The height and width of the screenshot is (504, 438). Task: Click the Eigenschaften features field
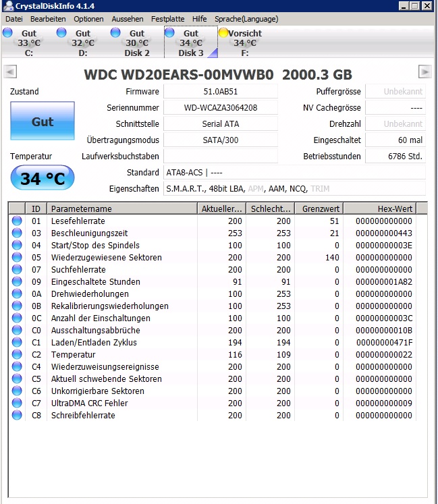click(294, 189)
